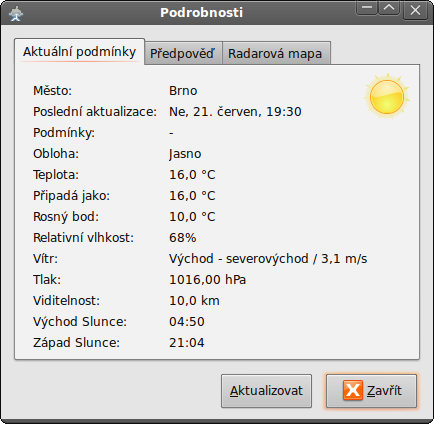This screenshot has width=434, height=424.
Task: Click the Zavřít button
Action: [371, 391]
